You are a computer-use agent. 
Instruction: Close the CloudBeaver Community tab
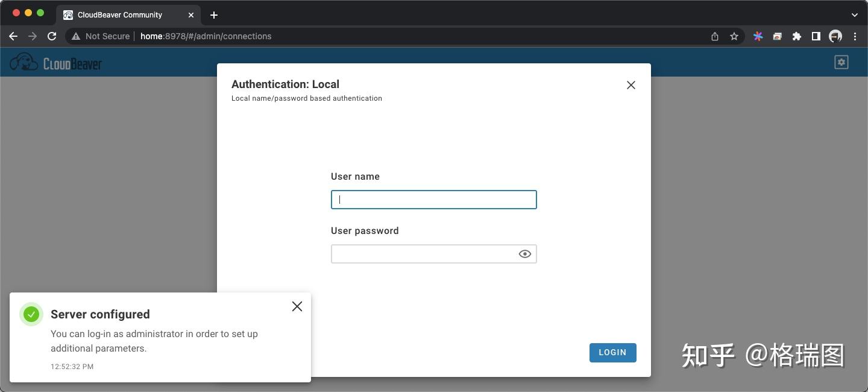191,15
